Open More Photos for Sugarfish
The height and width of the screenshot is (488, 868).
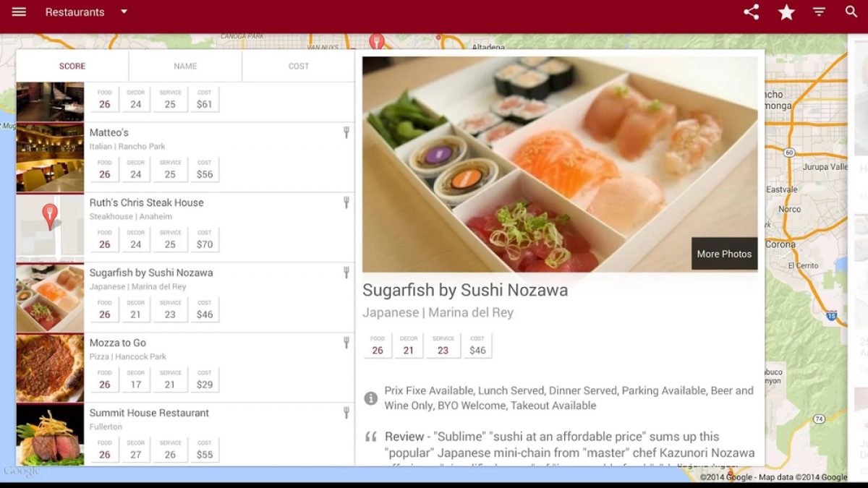(724, 254)
